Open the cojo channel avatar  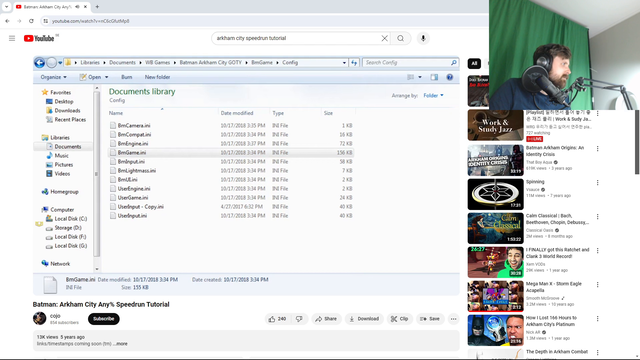click(x=40, y=318)
